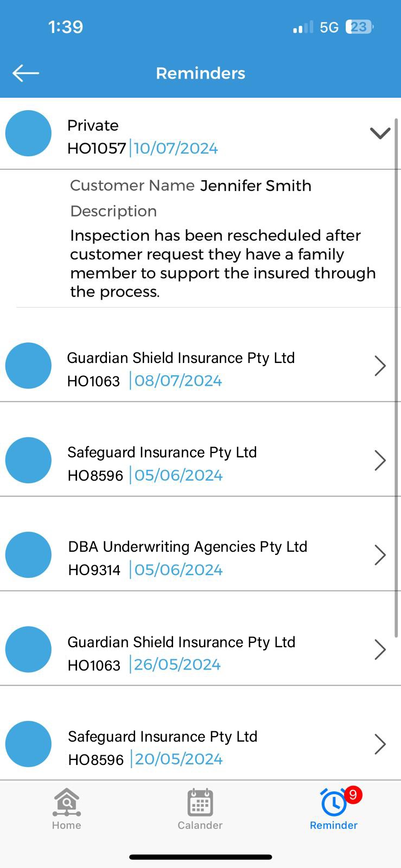Open the Home tab
The image size is (401, 868).
click(x=66, y=808)
